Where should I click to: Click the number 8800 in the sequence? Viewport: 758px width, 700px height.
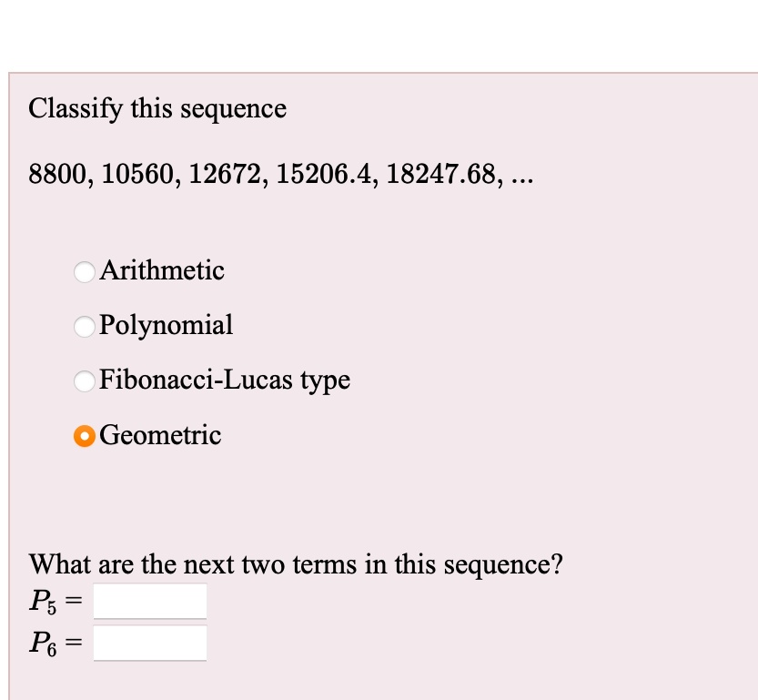[56, 174]
